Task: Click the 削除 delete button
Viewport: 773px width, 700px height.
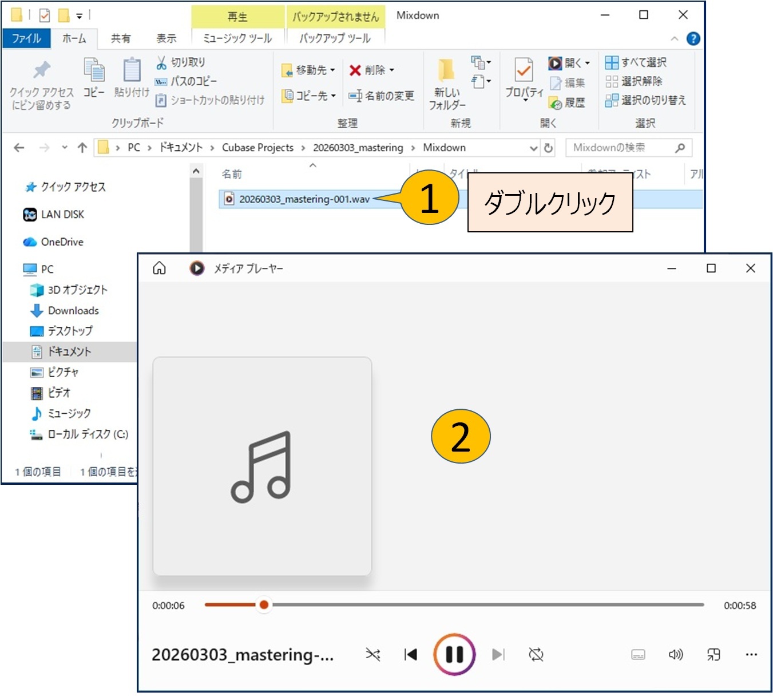Action: (x=371, y=70)
